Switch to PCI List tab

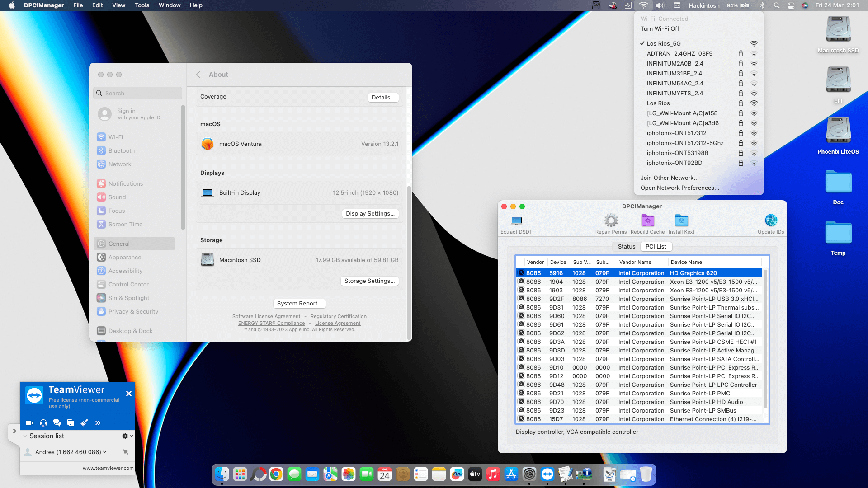656,246
